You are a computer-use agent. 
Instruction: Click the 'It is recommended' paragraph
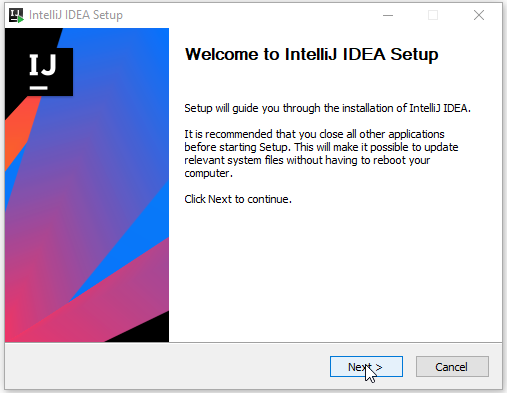tap(321, 154)
